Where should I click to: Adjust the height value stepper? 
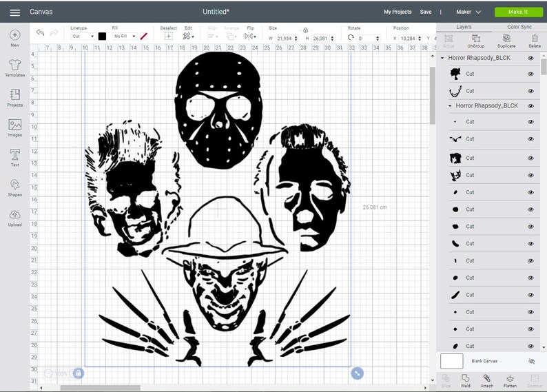coord(333,39)
